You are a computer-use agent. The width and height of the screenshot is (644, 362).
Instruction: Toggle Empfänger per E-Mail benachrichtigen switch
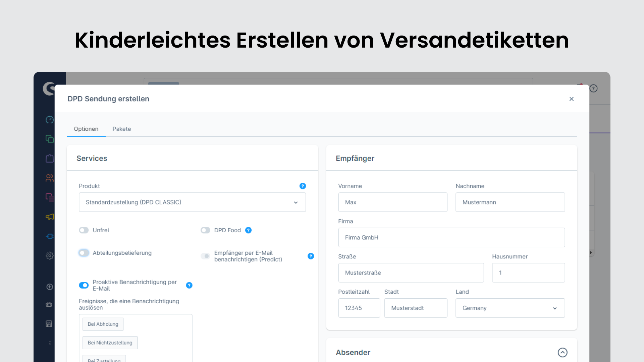point(205,256)
